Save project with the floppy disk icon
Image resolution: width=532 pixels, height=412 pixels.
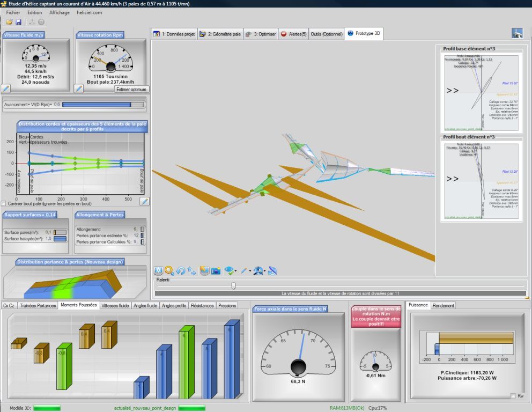pyautogui.click(x=19, y=22)
